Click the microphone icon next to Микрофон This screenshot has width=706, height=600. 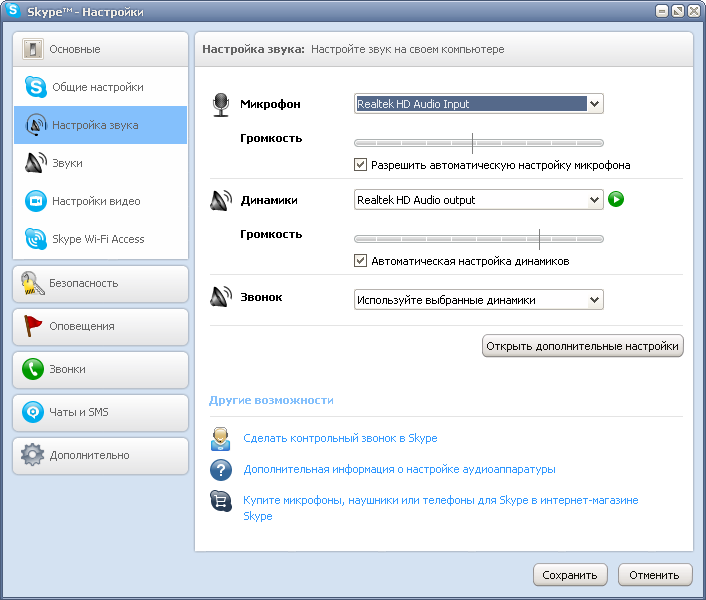pyautogui.click(x=221, y=104)
